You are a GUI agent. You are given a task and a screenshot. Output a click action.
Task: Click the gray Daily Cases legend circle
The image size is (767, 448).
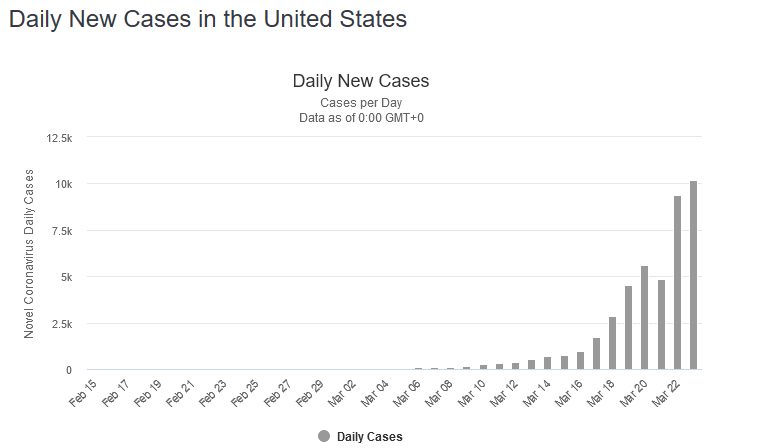[x=323, y=436]
